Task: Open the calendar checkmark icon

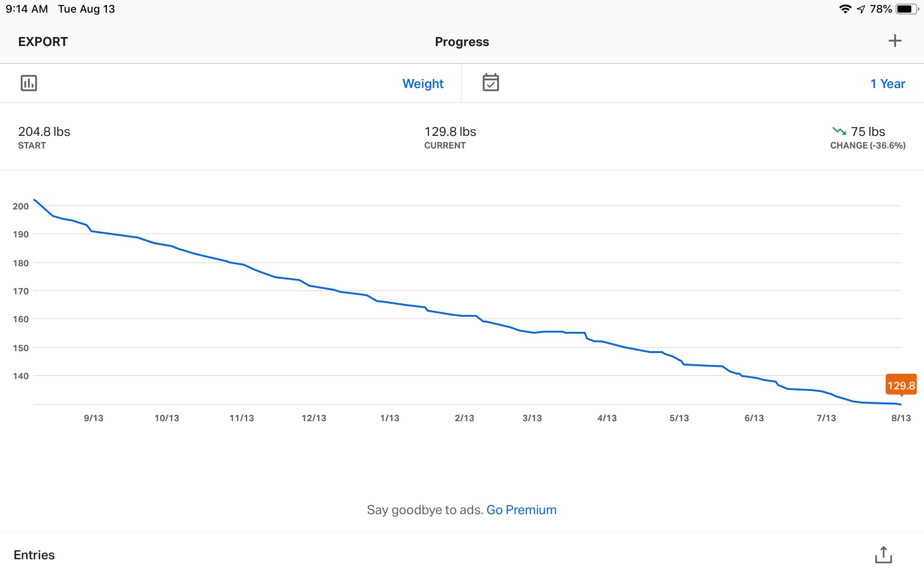Action: 490,83
